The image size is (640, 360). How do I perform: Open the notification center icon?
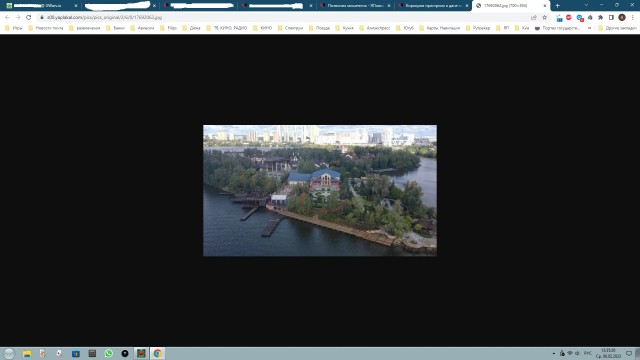629,353
